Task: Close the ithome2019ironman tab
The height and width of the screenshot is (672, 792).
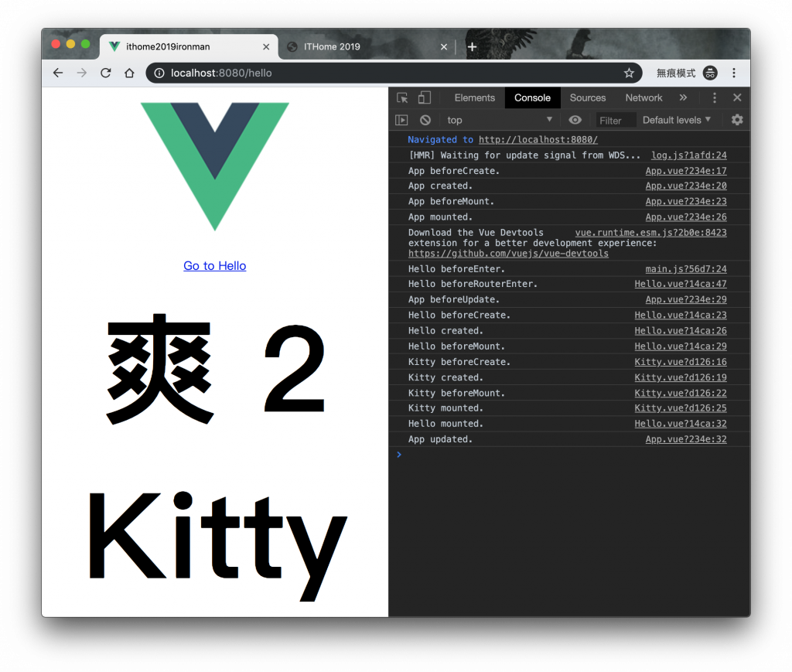Action: click(266, 47)
